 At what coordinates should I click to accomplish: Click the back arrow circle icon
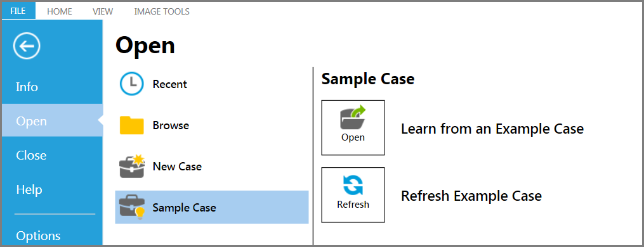tap(27, 46)
